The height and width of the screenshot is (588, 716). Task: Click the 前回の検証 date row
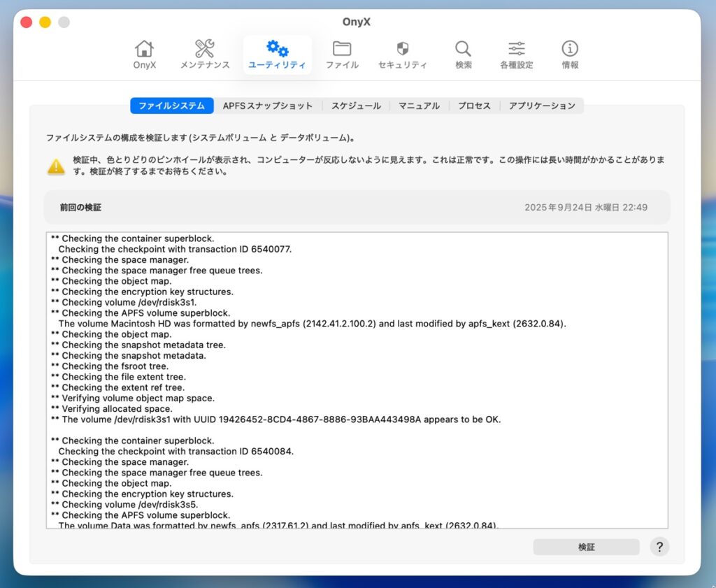coord(357,208)
